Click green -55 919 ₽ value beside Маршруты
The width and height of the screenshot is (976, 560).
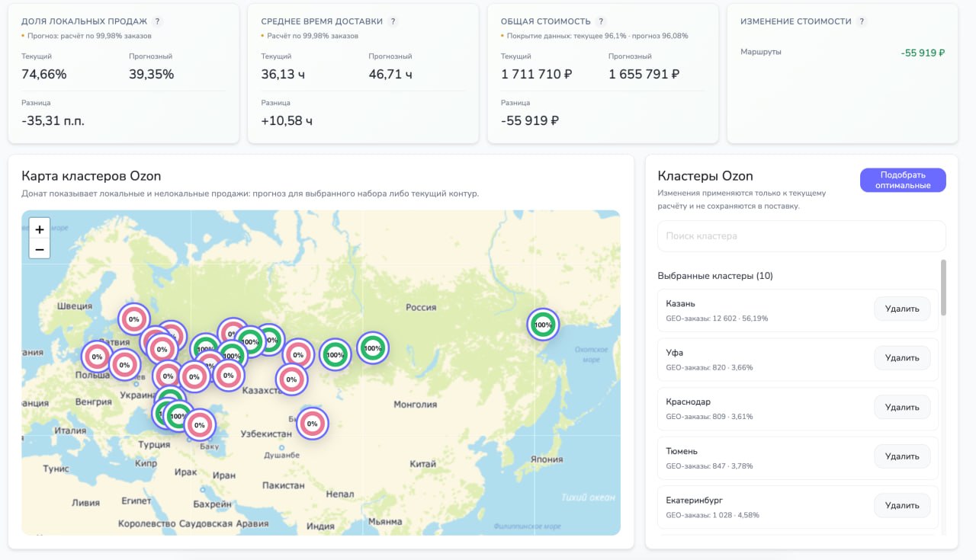click(x=923, y=53)
